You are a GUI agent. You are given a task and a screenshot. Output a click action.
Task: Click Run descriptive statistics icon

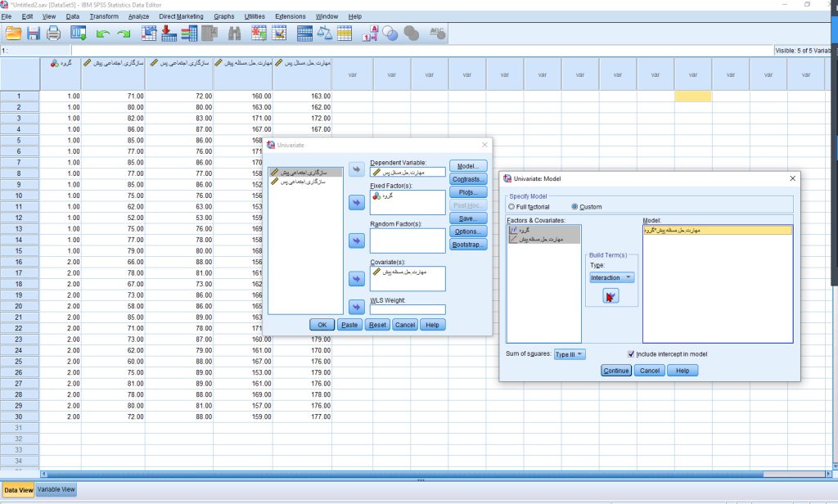209,34
